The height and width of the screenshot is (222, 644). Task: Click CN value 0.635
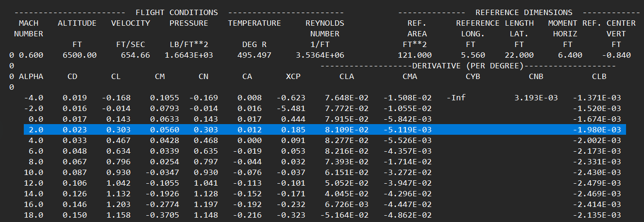click(206, 151)
